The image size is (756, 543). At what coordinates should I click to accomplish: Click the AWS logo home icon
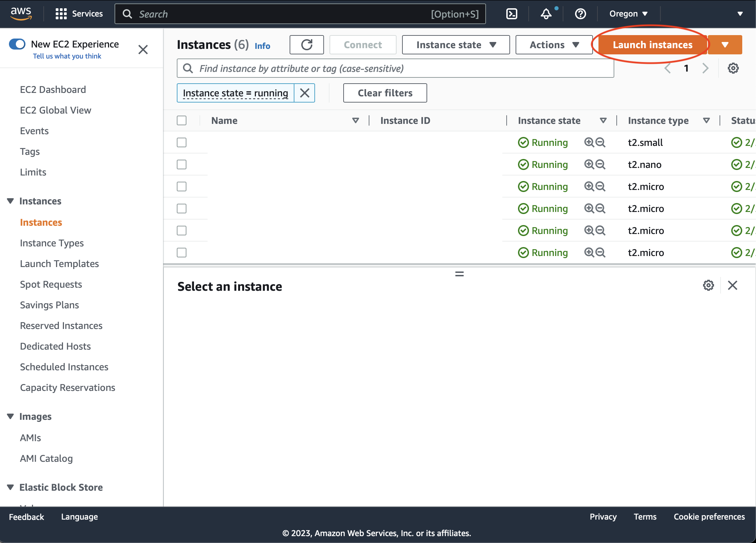21,14
